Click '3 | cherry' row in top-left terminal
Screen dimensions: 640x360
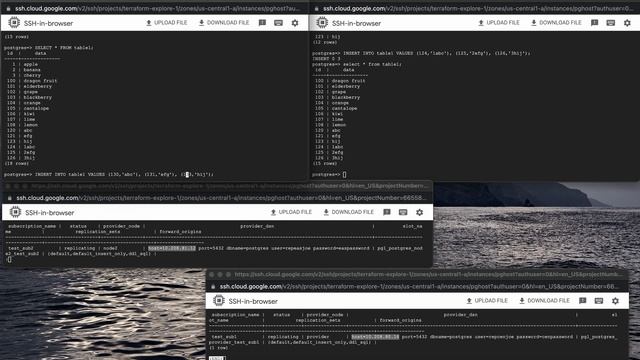click(26, 76)
